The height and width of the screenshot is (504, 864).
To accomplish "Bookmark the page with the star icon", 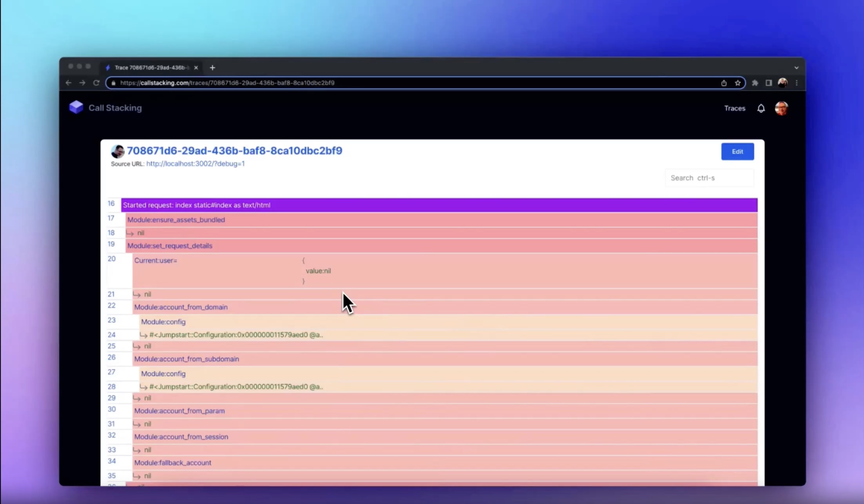I will pyautogui.click(x=738, y=83).
